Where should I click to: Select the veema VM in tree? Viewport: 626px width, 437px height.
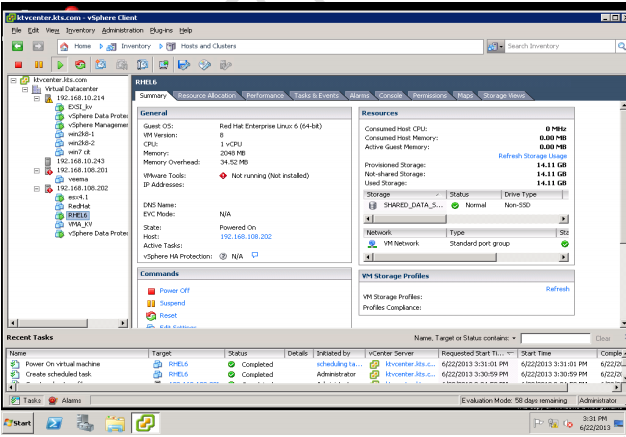click(x=78, y=179)
